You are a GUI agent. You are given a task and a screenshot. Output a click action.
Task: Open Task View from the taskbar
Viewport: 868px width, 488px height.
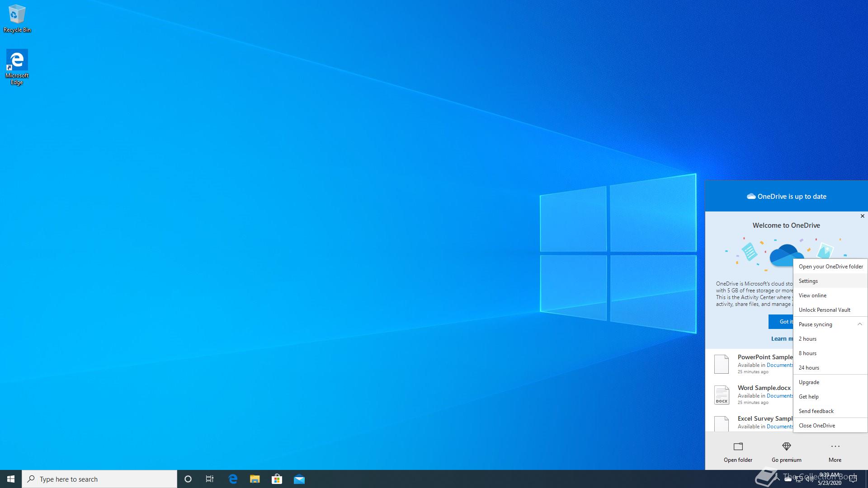(210, 479)
